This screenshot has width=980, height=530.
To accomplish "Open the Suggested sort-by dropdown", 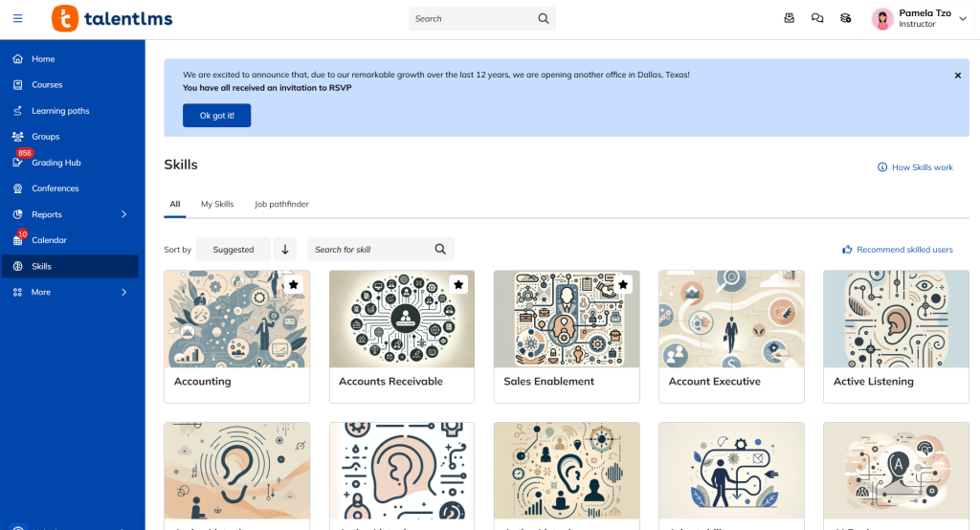I will pyautogui.click(x=234, y=250).
